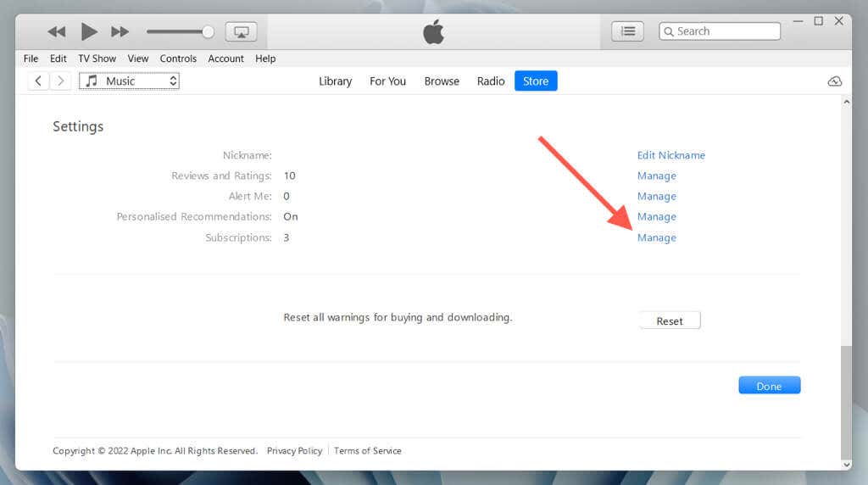Open the AirPlay output icon
This screenshot has width=868, height=485.
pyautogui.click(x=241, y=32)
